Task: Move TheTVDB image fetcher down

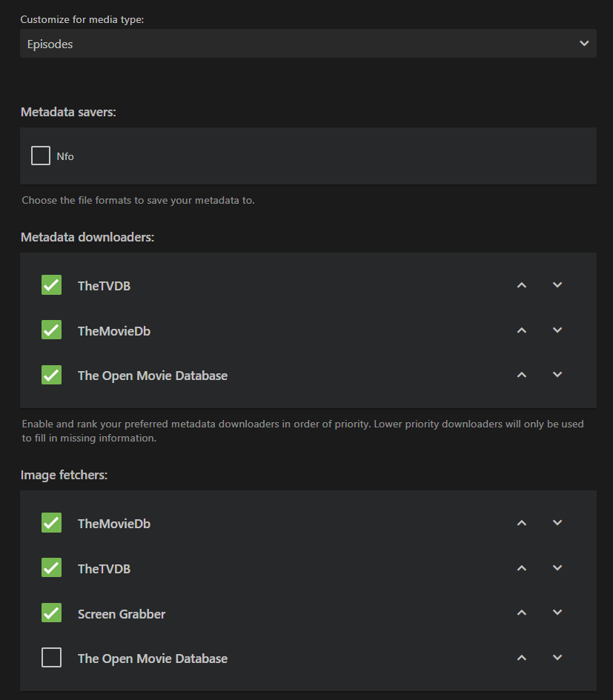Action: pos(557,568)
